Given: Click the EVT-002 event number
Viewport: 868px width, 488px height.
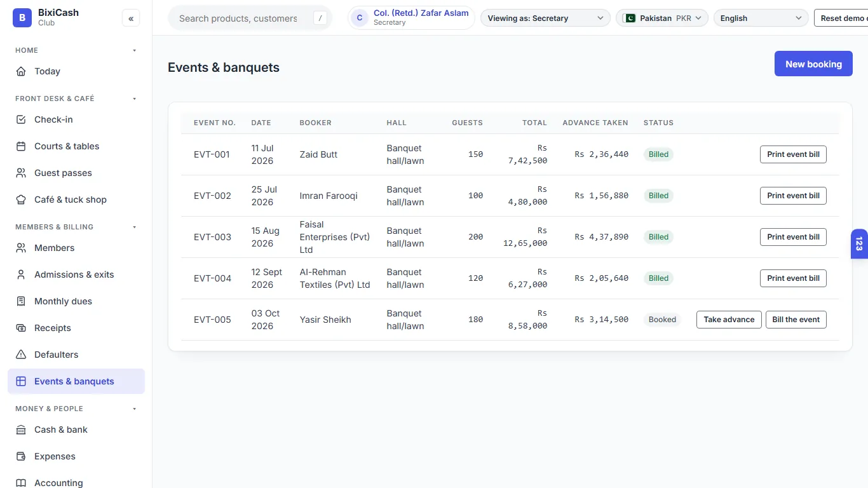Looking at the screenshot, I should click(212, 196).
